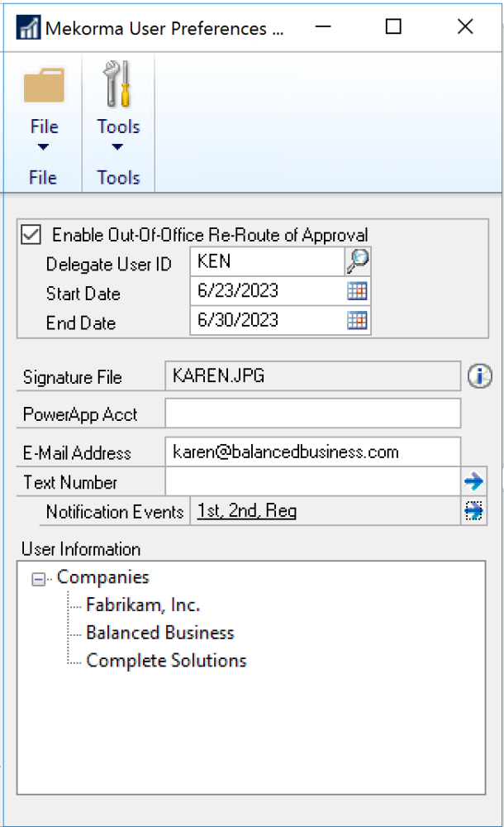Image resolution: width=504 pixels, height=827 pixels.
Task: Open the Notification Events selection icon
Action: pos(473,511)
